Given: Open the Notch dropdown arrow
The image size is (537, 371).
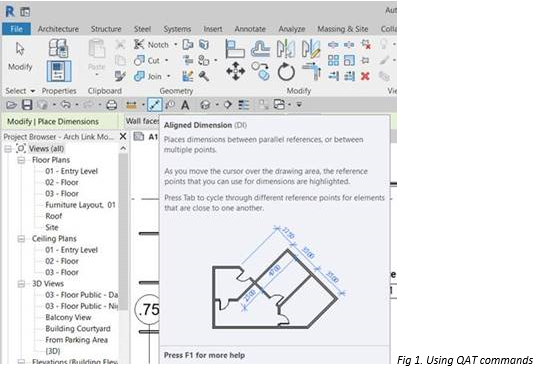Looking at the screenshot, I should point(176,45).
